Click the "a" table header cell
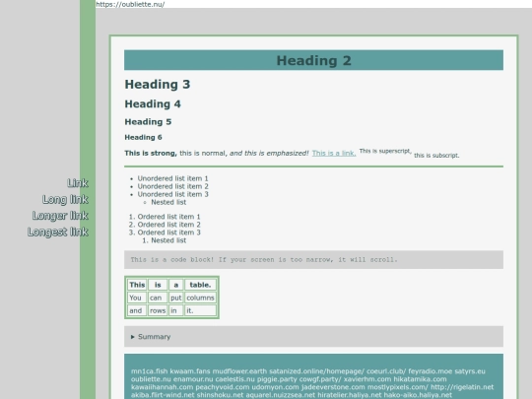Viewport: 532px width, 399px height. pyautogui.click(x=175, y=285)
